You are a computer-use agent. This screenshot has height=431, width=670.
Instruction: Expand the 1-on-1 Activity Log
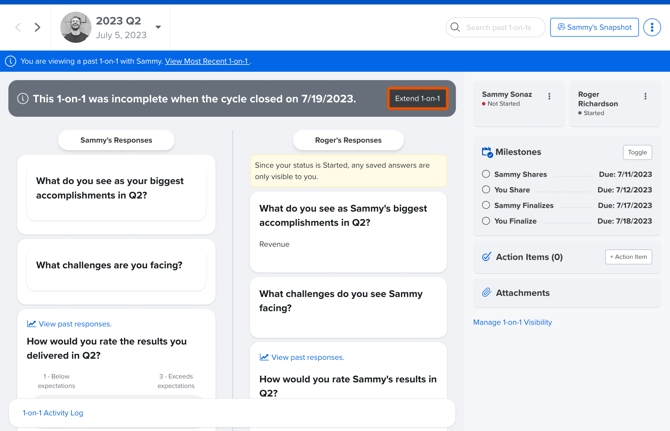coord(53,413)
